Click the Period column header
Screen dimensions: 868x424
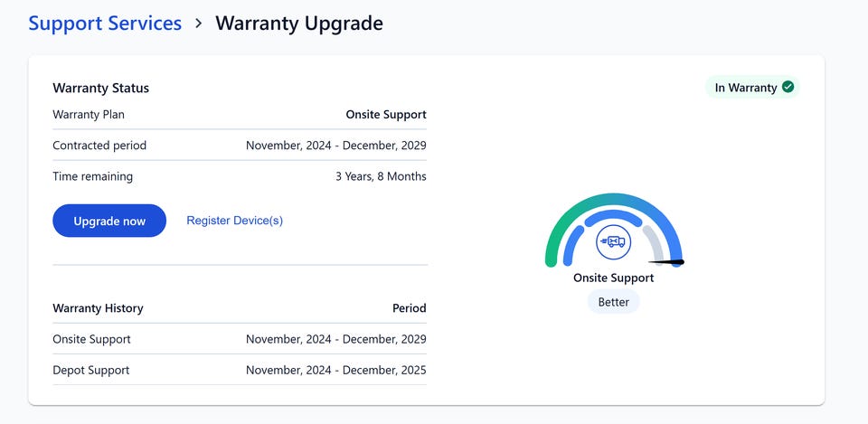coord(409,308)
